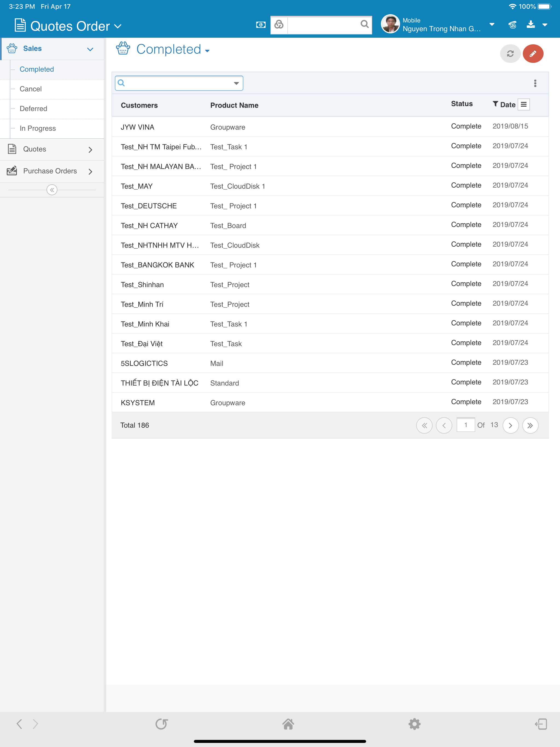Viewport: 560px width, 747px height.
Task: Click the Date column filter icon
Action: tap(495, 104)
